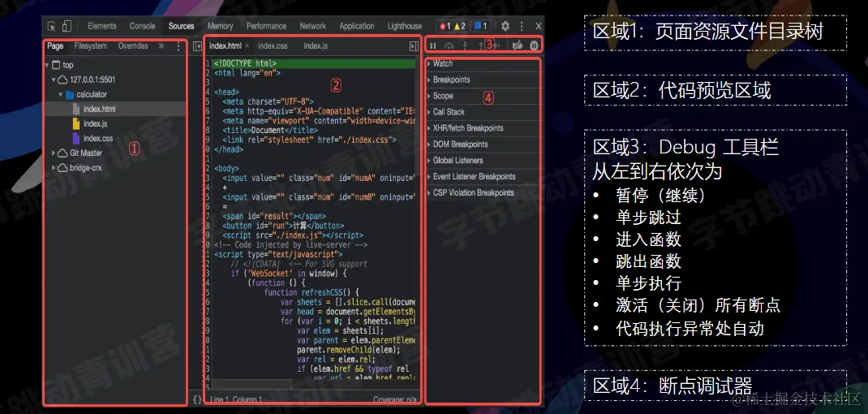Expand the Git Master node
The image size is (868, 414).
(x=54, y=153)
